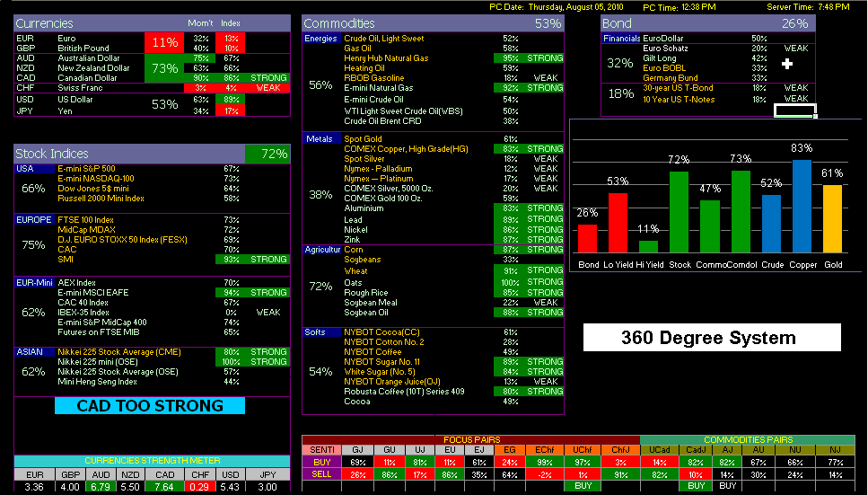Click the Commodities panel header
This screenshot has width=868, height=495.
click(433, 23)
